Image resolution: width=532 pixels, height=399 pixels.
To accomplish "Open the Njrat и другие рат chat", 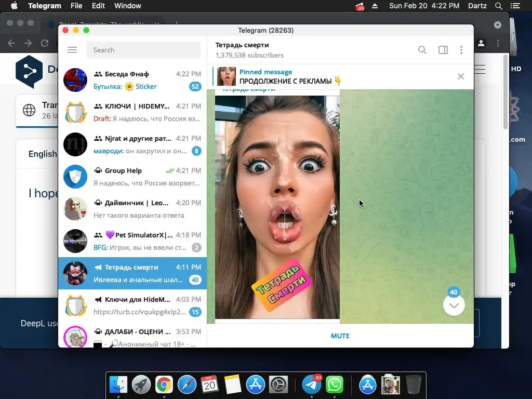I will (x=132, y=144).
